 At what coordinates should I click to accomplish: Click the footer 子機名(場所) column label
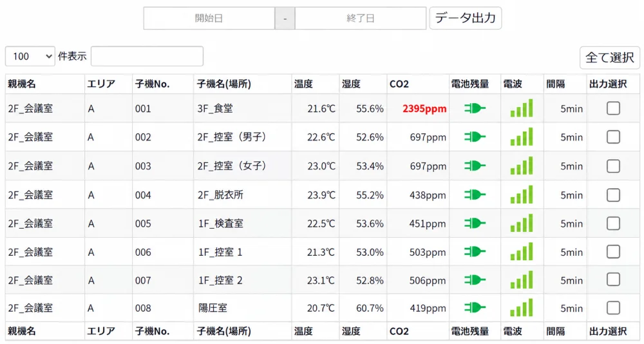coord(224,331)
